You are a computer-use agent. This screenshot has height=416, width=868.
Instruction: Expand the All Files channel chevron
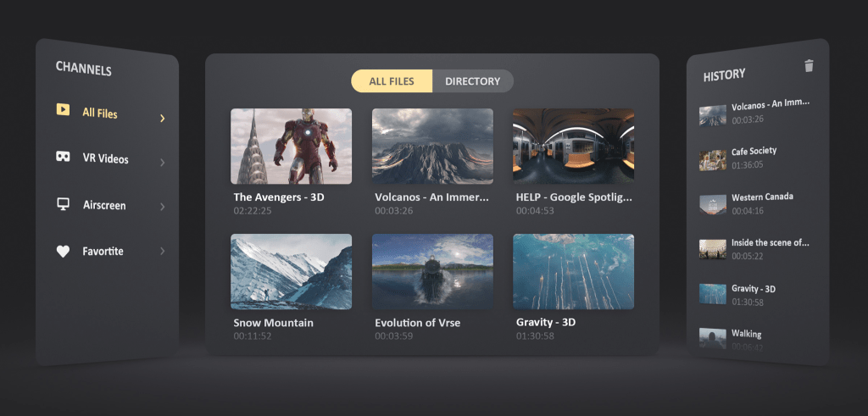tap(162, 118)
